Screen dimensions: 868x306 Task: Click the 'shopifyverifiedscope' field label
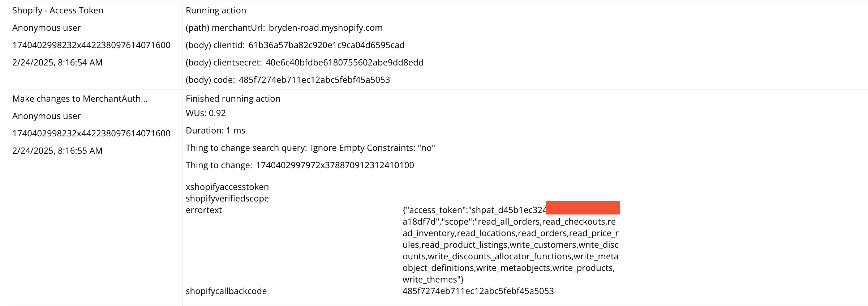click(227, 199)
